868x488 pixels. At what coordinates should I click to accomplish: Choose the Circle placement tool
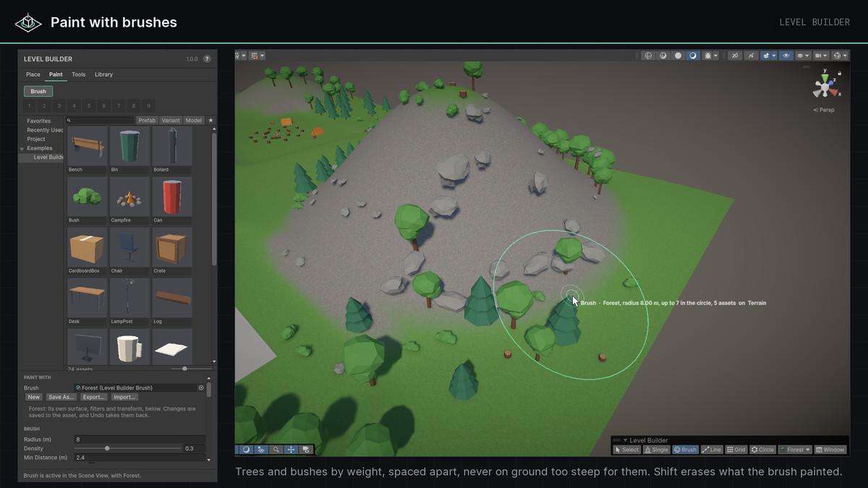(x=762, y=450)
